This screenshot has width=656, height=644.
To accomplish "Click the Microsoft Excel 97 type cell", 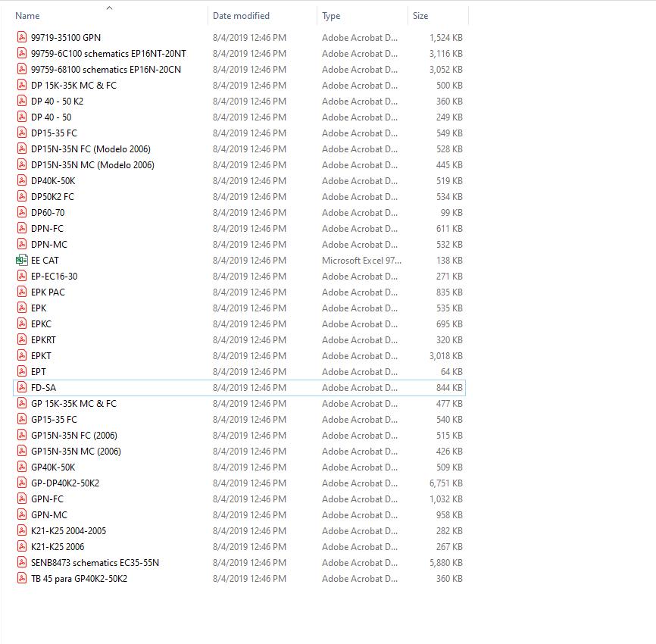I will 361,261.
